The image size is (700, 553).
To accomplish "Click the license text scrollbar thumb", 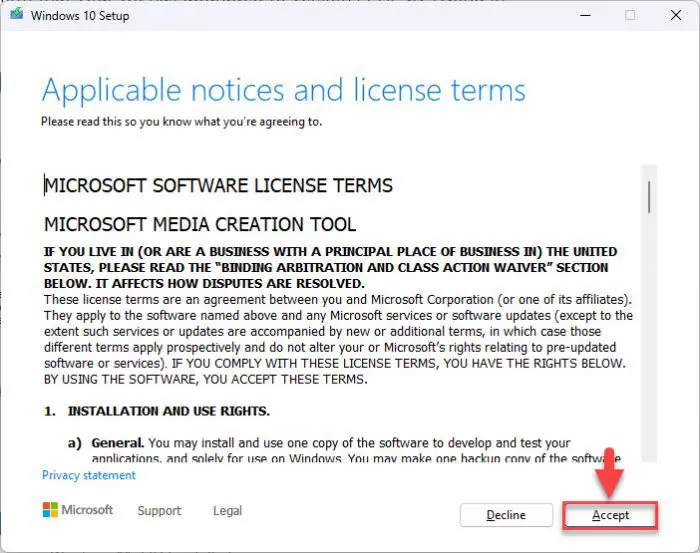I will click(x=649, y=197).
